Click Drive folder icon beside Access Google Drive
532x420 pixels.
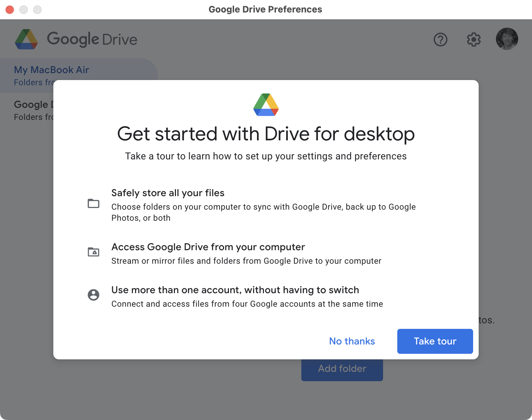click(x=94, y=252)
